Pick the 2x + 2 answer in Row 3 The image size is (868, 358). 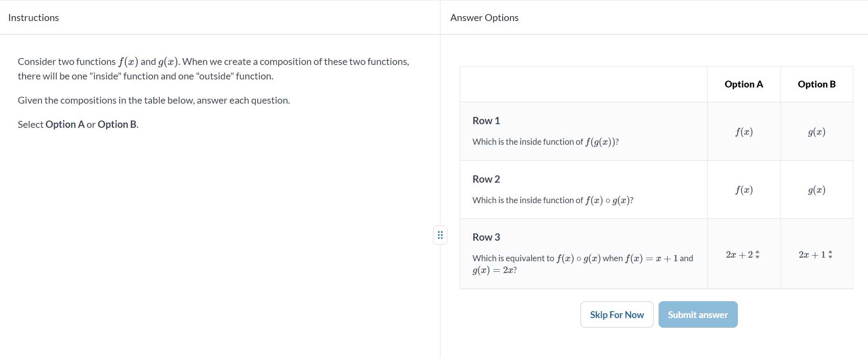point(744,254)
